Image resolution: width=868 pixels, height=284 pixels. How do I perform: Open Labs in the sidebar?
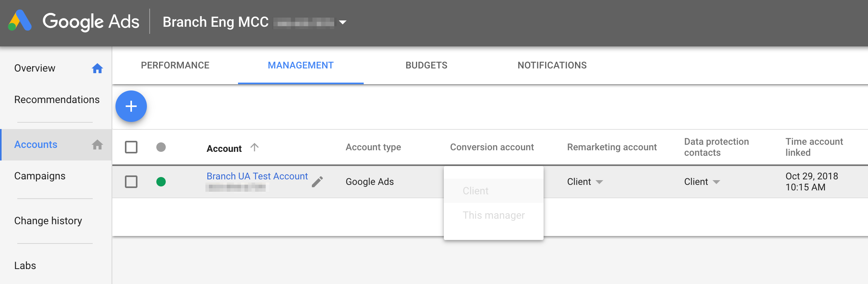point(25,266)
